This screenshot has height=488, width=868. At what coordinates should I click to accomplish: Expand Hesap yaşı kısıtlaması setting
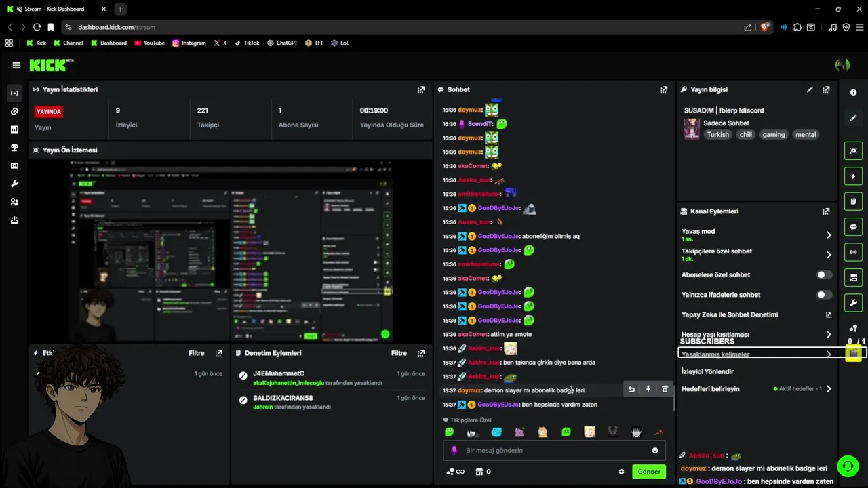click(828, 335)
